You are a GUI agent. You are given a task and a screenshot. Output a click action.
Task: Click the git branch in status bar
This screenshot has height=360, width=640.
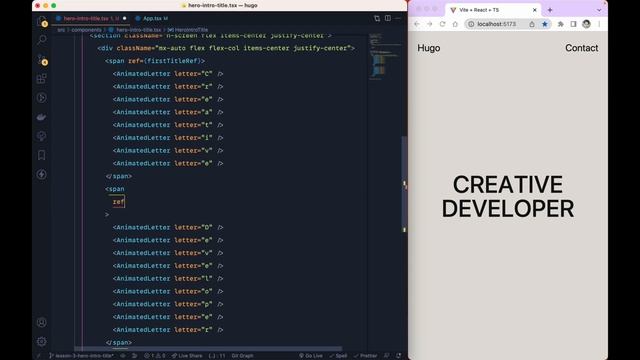[x=81, y=356]
